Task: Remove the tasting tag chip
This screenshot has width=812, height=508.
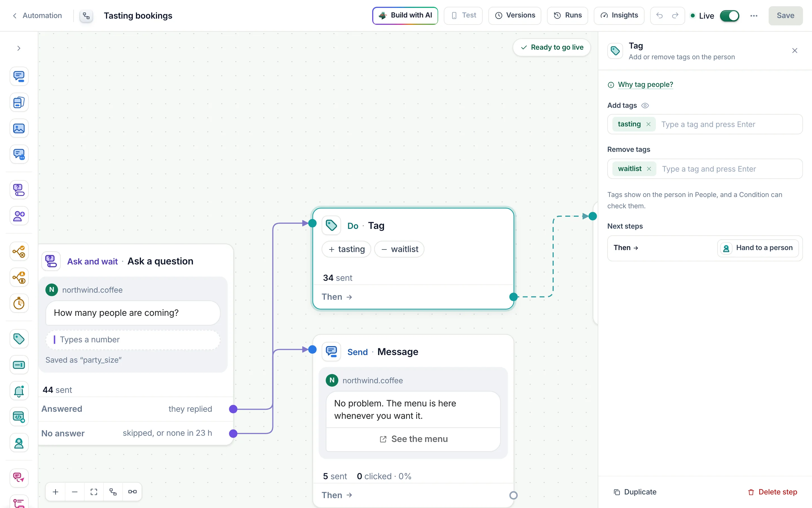Action: (x=648, y=124)
